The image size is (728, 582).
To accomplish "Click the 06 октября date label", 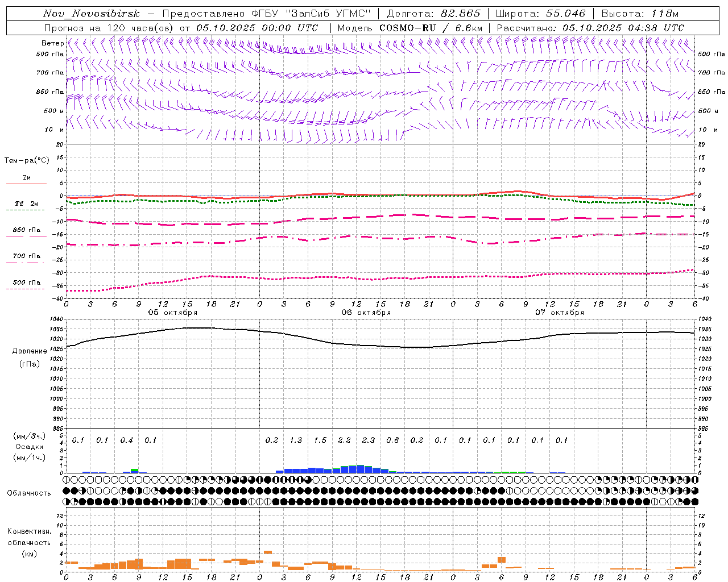I will pos(366,313).
